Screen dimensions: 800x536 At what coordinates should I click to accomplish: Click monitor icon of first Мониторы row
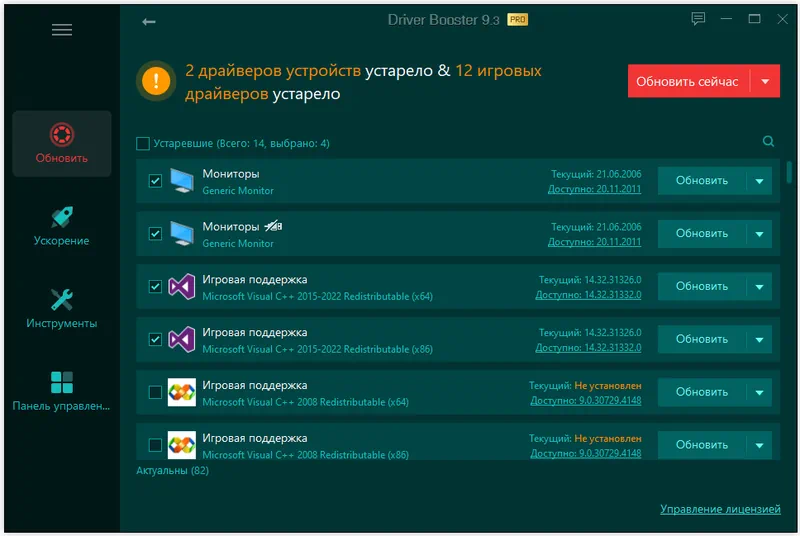click(x=182, y=181)
